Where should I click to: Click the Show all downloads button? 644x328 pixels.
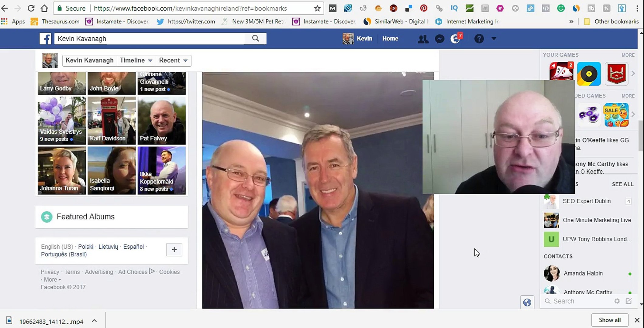[609, 320]
